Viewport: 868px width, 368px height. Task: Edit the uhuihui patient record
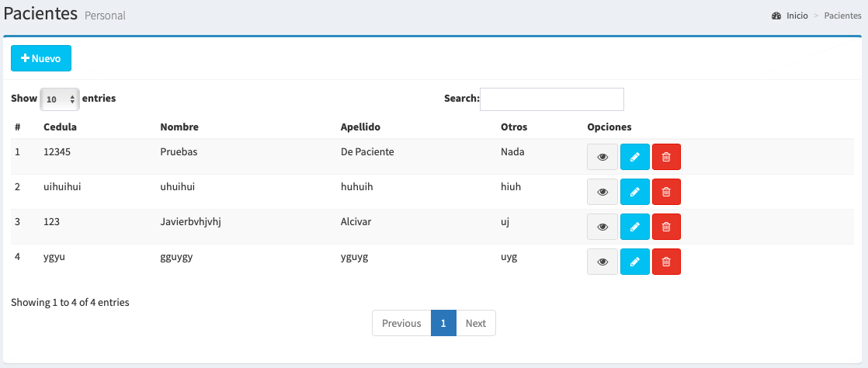(634, 192)
